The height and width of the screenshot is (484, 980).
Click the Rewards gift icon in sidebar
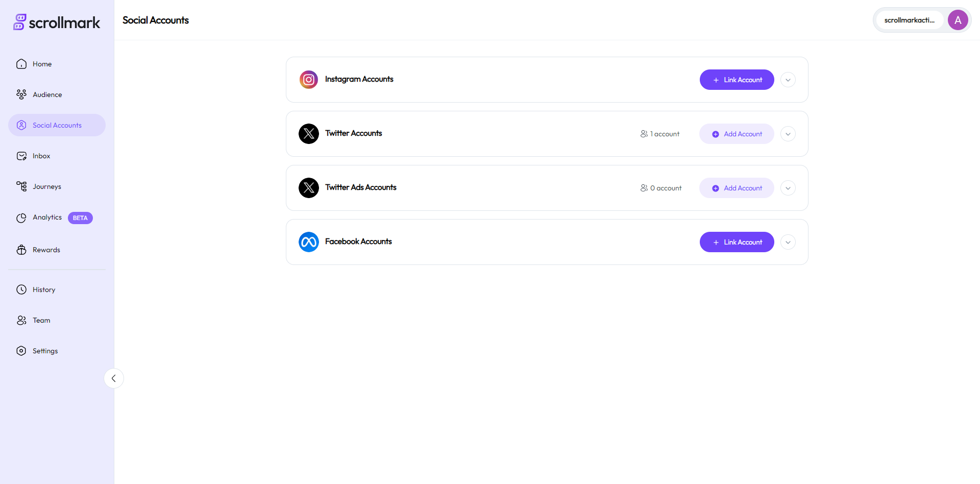[21, 250]
